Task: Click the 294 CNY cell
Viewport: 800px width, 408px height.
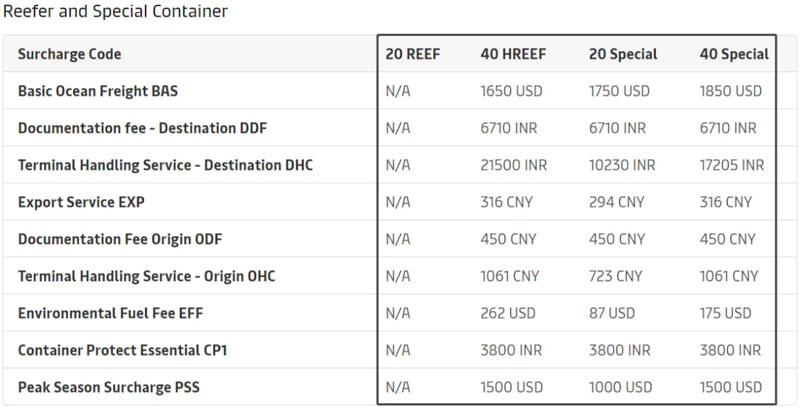Action: [x=616, y=202]
